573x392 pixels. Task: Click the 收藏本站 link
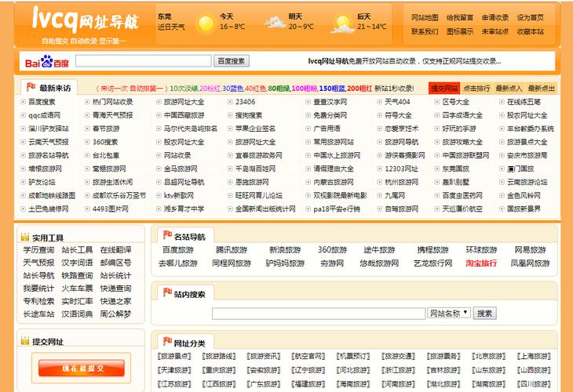(530, 32)
